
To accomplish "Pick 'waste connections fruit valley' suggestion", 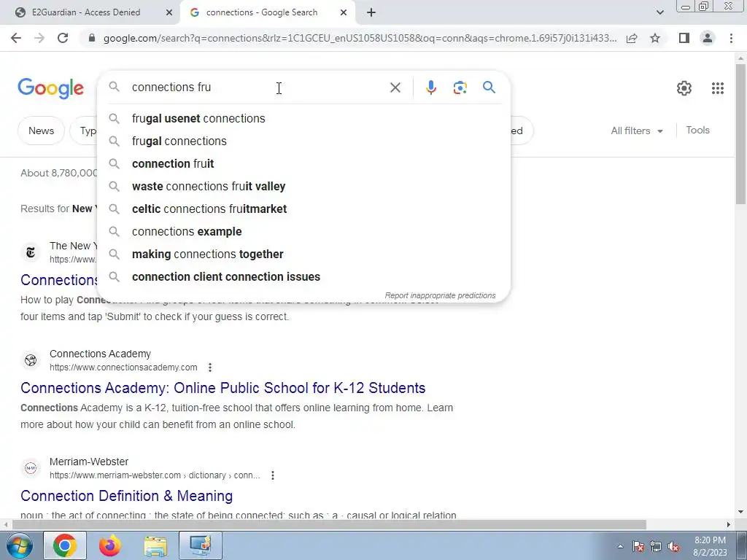I will 303,187.
